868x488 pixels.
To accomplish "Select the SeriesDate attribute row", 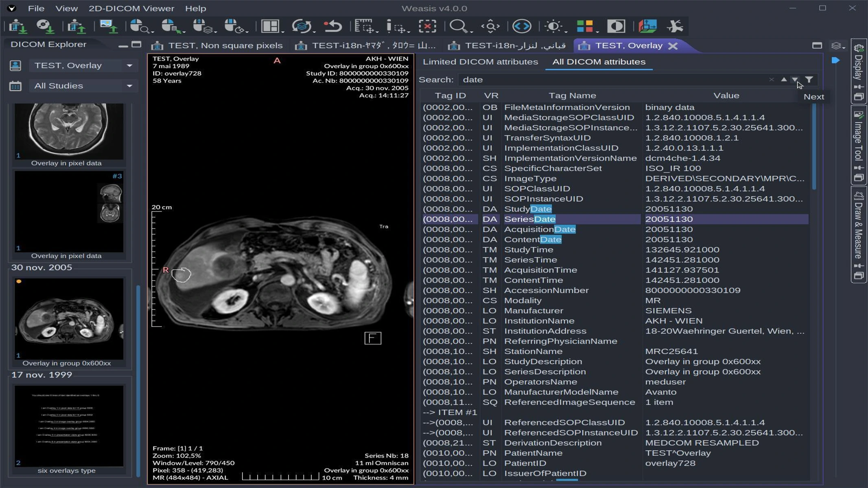I will point(570,219).
